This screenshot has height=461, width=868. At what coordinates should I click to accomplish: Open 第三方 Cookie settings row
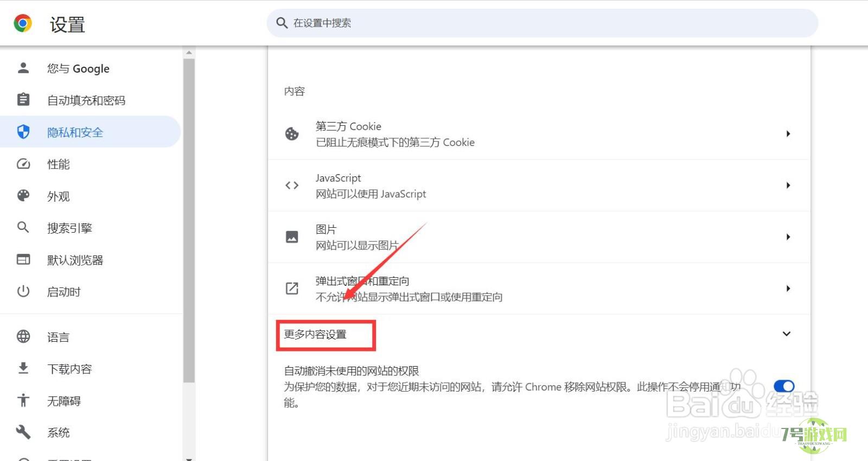point(539,134)
